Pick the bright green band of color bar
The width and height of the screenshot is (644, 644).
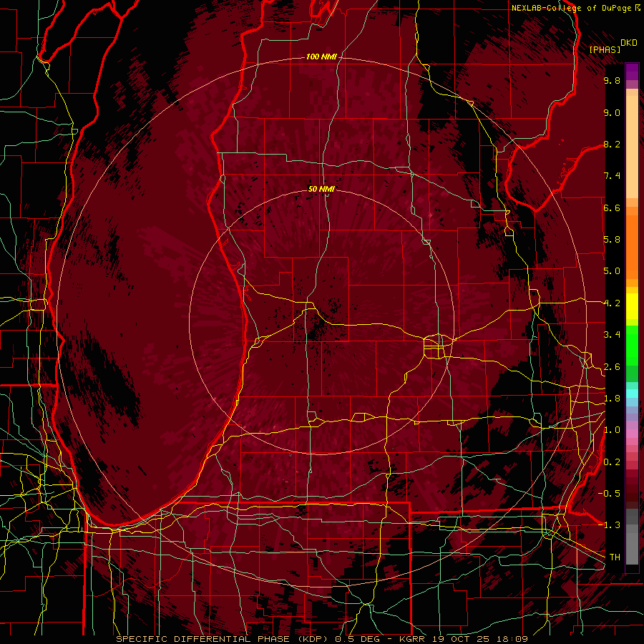[x=632, y=346]
